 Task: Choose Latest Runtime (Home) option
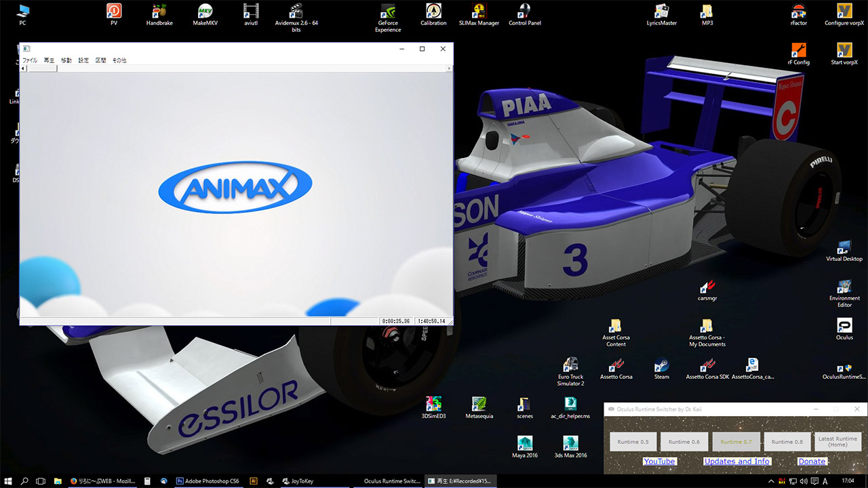tap(837, 442)
